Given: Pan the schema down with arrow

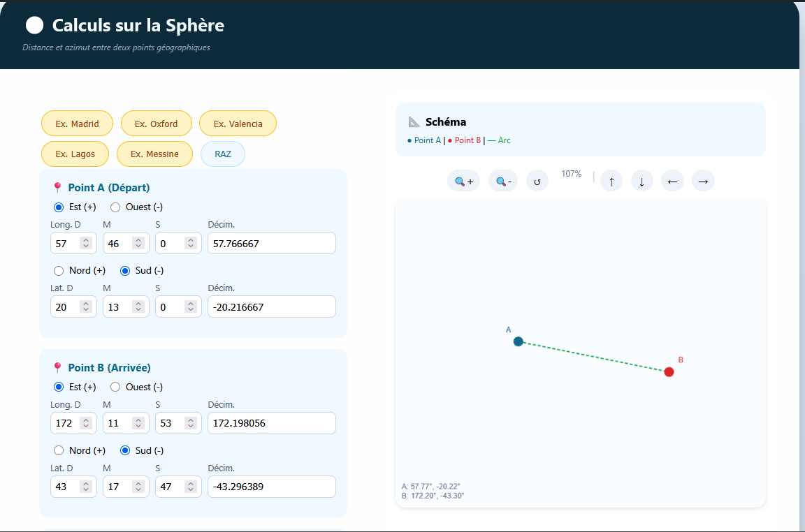Looking at the screenshot, I should coord(641,182).
